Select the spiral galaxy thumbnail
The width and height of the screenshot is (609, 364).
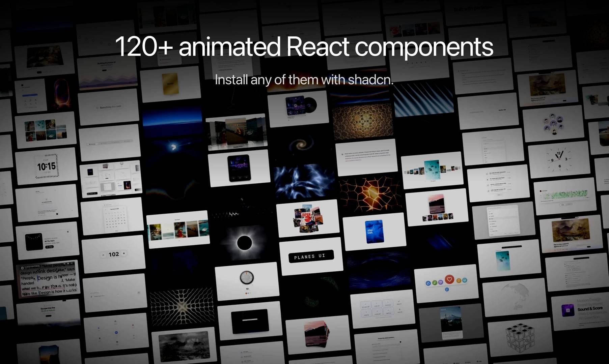(301, 145)
